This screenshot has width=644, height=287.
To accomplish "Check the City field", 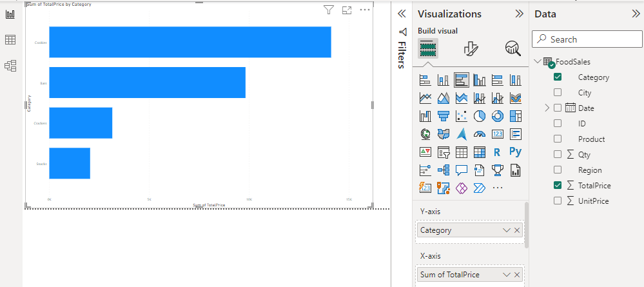I will [558, 92].
